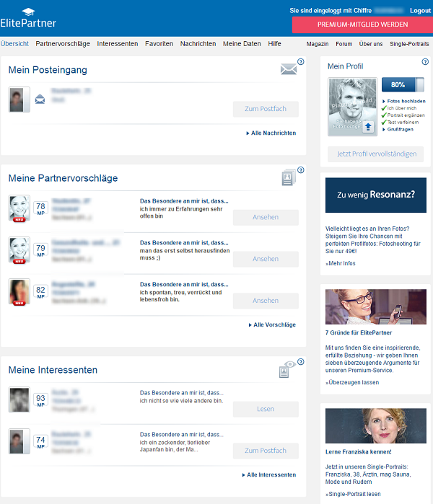Open help icon for Meine Partnervorschläge
The image size is (433, 504).
pyautogui.click(x=301, y=170)
